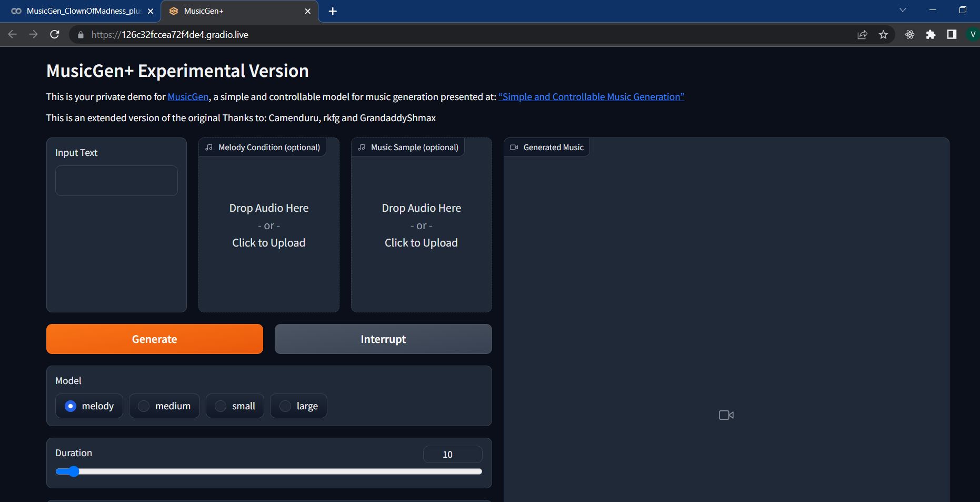This screenshot has width=980, height=502.
Task: Open the Simple and Controllable Music Generation link
Action: pyautogui.click(x=591, y=97)
